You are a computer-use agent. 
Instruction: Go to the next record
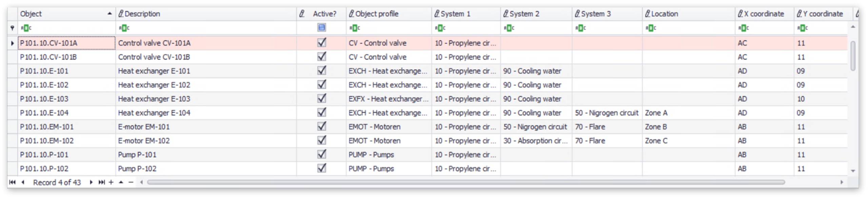(x=91, y=182)
